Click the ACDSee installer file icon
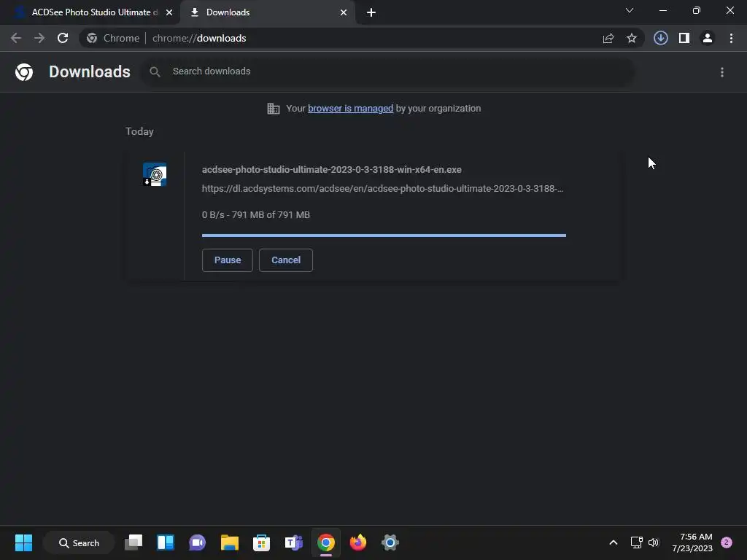The height and width of the screenshot is (560, 747). coord(155,174)
